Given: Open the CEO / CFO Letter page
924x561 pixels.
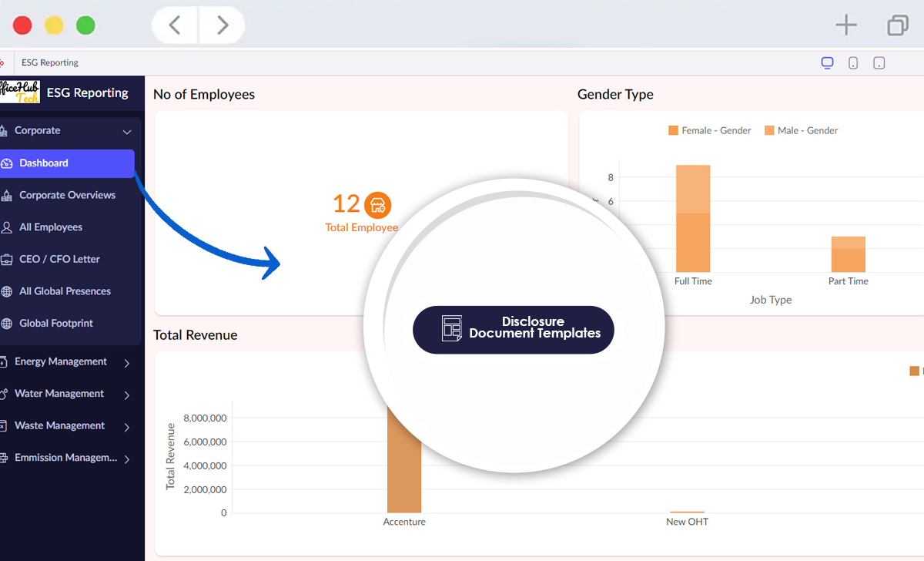Looking at the screenshot, I should pyautogui.click(x=59, y=260).
